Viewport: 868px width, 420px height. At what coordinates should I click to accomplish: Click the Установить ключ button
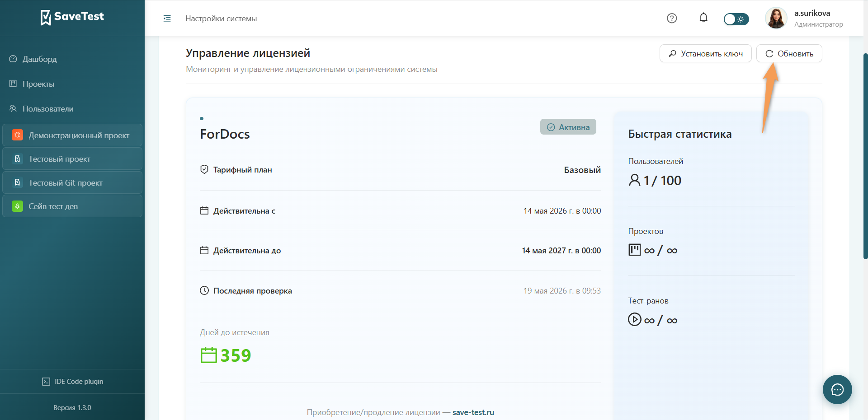tap(705, 53)
